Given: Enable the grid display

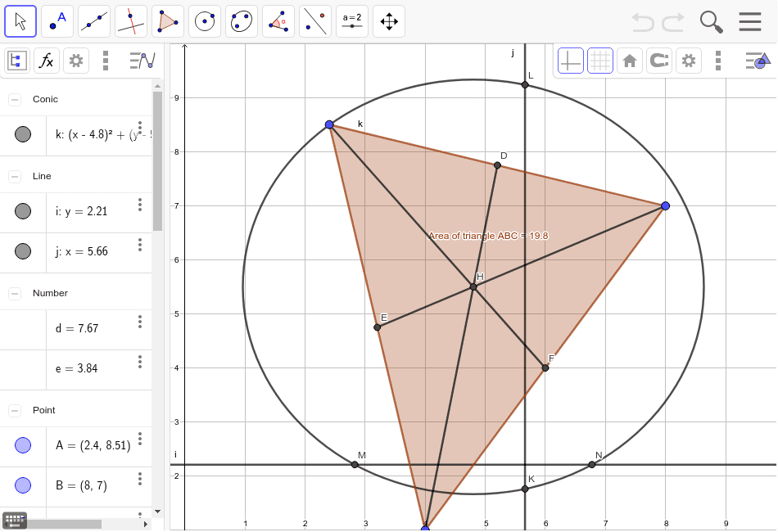Looking at the screenshot, I should click(599, 60).
